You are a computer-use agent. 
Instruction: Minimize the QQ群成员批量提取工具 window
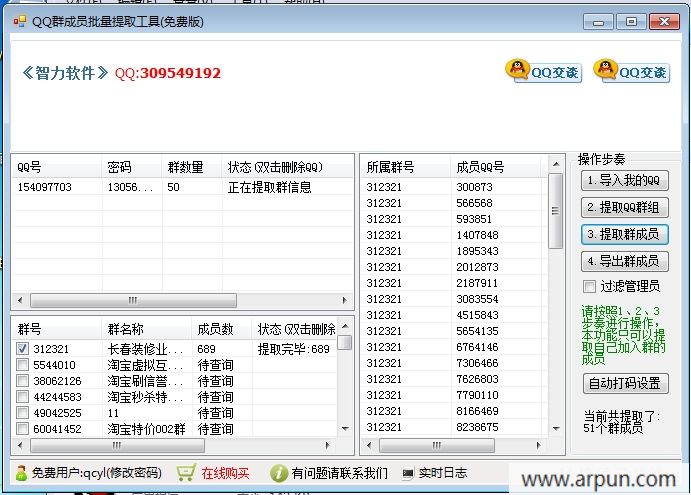(598, 22)
